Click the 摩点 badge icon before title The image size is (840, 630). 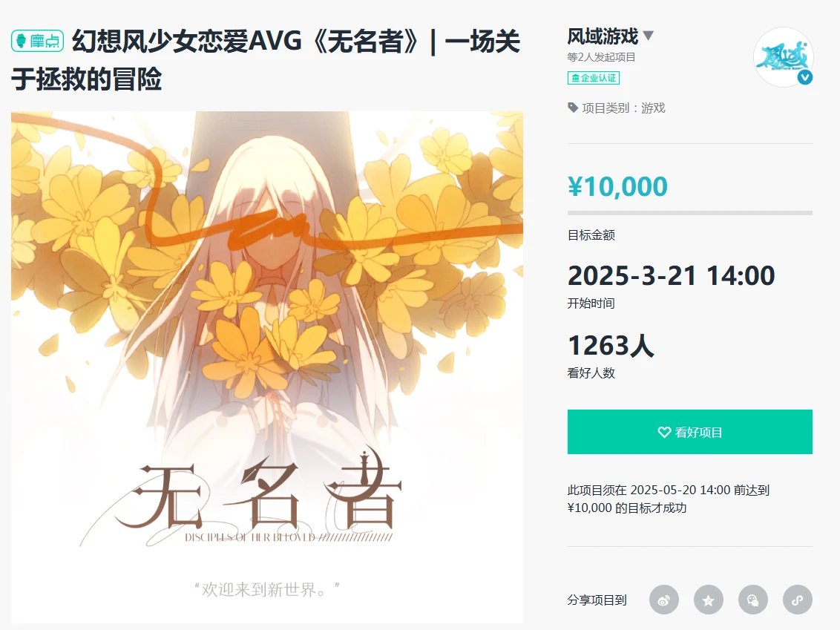pyautogui.click(x=38, y=41)
